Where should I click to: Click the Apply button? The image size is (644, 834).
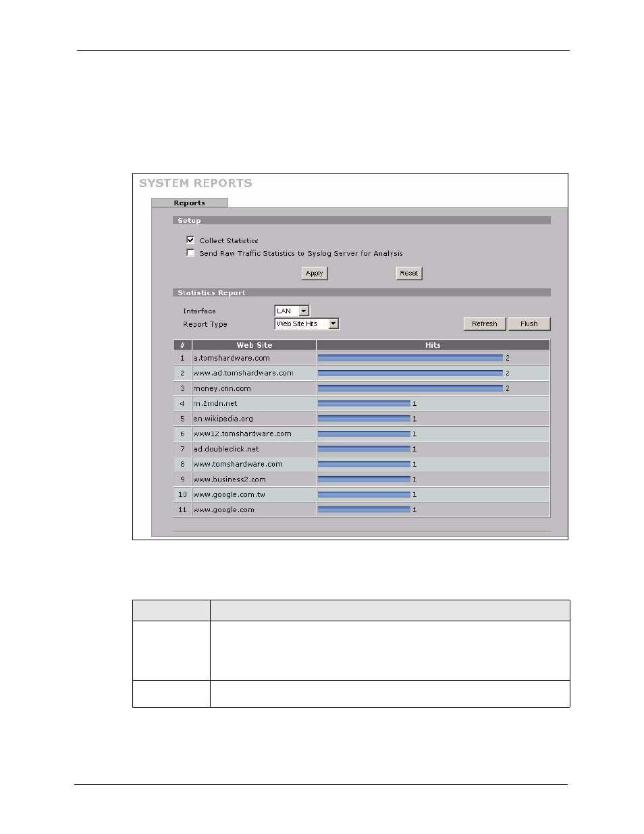[x=314, y=273]
